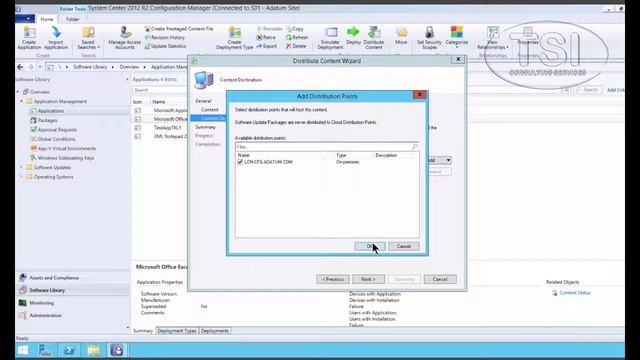Select the Content step in wizard
This screenshot has height=360, width=640.
pos(209,110)
